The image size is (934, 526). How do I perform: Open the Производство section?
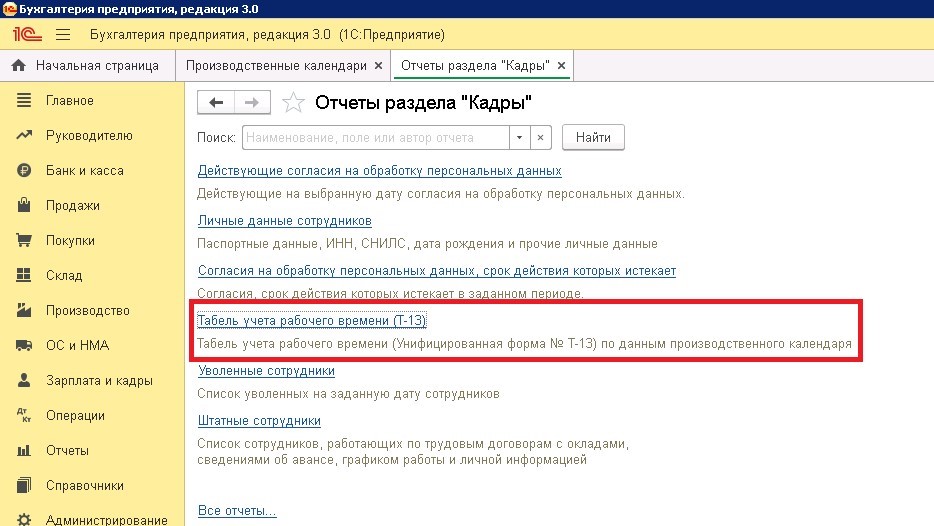(88, 310)
